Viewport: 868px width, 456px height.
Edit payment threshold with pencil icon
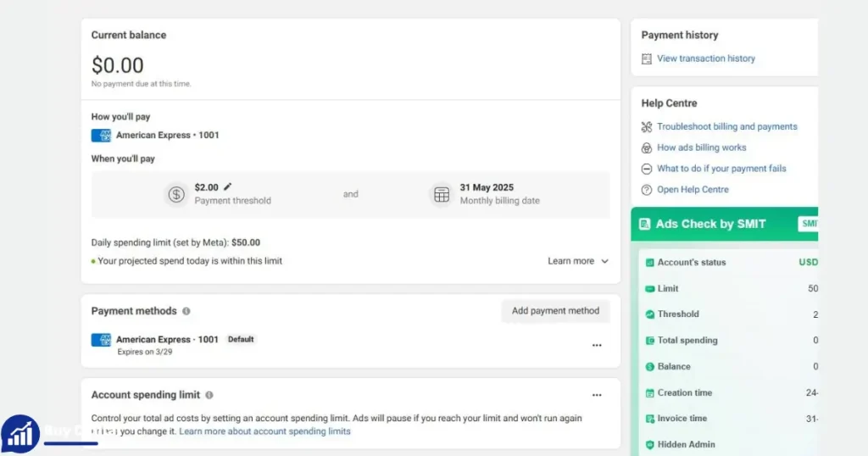coord(227,187)
